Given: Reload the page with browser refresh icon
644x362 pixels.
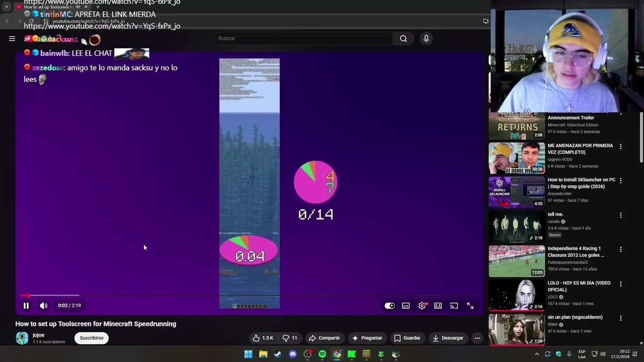Looking at the screenshot, I should click(31, 21).
